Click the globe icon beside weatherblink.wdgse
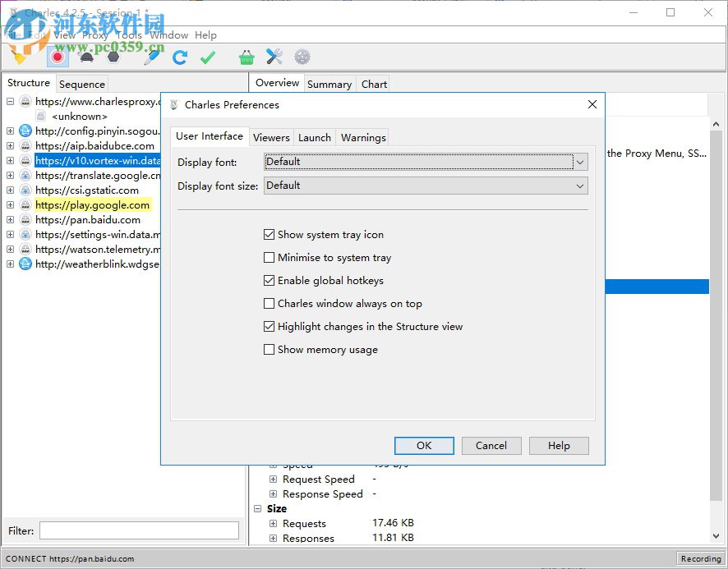Screen dimensions: 728x569 pyautogui.click(x=25, y=264)
